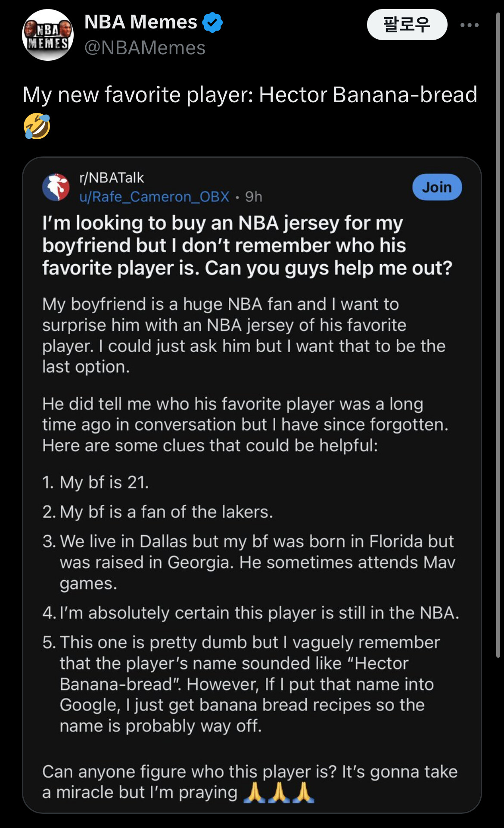Open the Reddit post title about NBA jersey
This screenshot has width=504, height=828.
click(x=247, y=245)
